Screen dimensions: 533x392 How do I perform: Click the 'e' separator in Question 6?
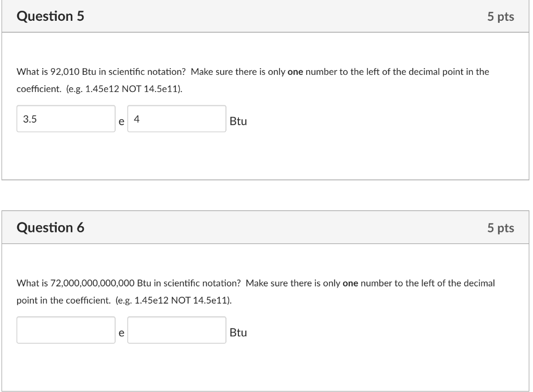121,333
